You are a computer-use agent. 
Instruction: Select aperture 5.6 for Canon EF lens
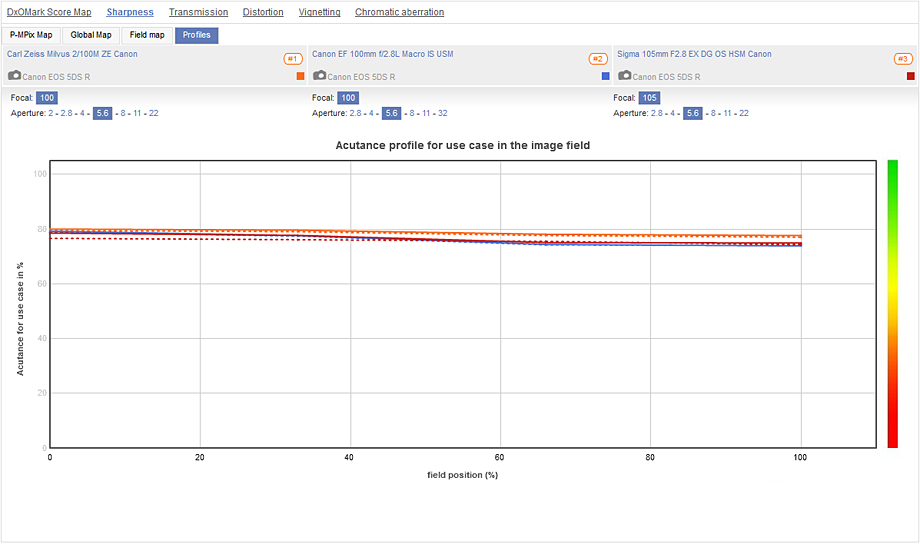point(391,113)
